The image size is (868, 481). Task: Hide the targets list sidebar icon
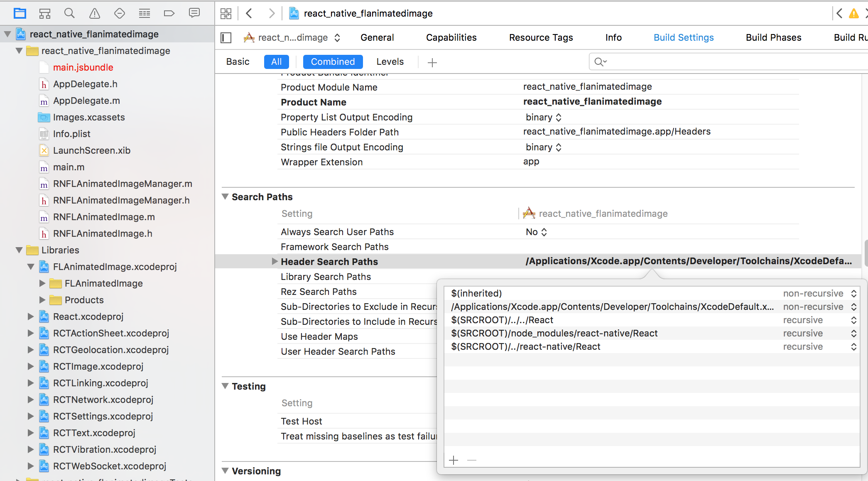[x=226, y=38]
